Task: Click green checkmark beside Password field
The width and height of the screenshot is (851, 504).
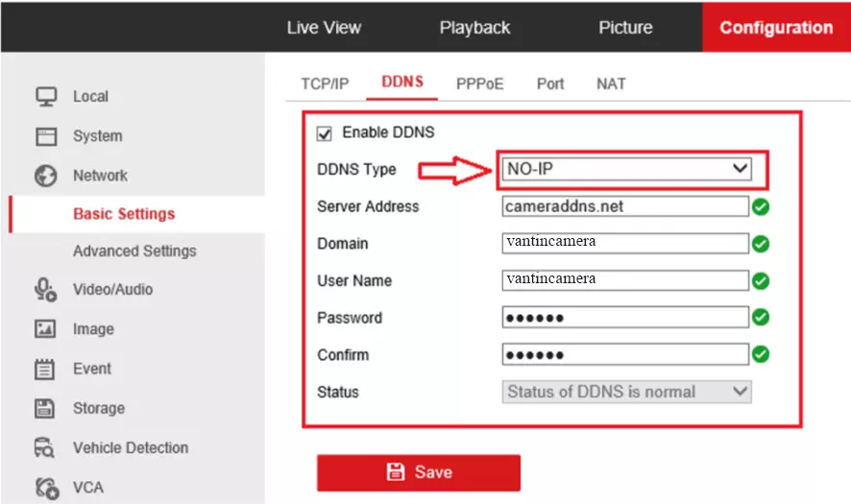Action: (x=761, y=318)
